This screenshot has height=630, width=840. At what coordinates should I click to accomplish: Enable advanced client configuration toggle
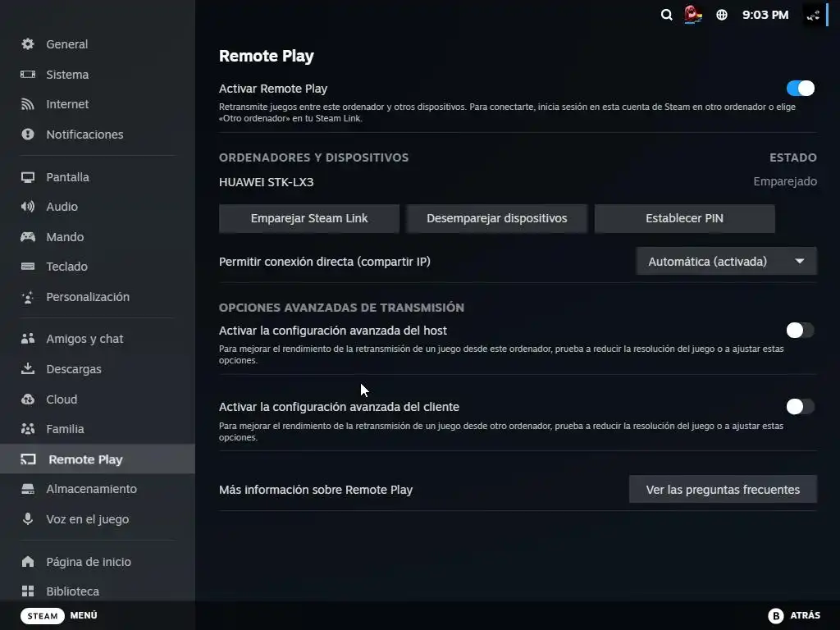pos(801,407)
